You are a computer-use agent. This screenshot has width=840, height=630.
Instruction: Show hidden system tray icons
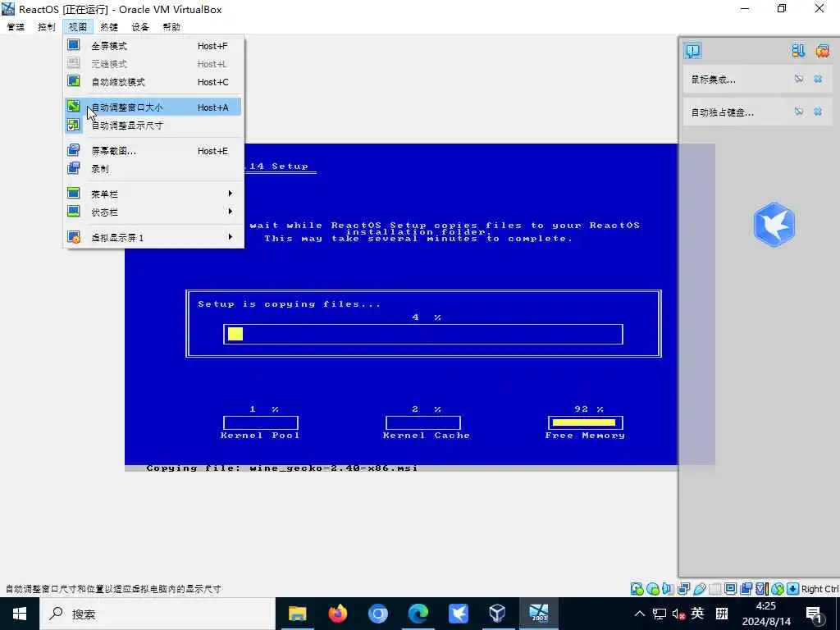click(640, 614)
